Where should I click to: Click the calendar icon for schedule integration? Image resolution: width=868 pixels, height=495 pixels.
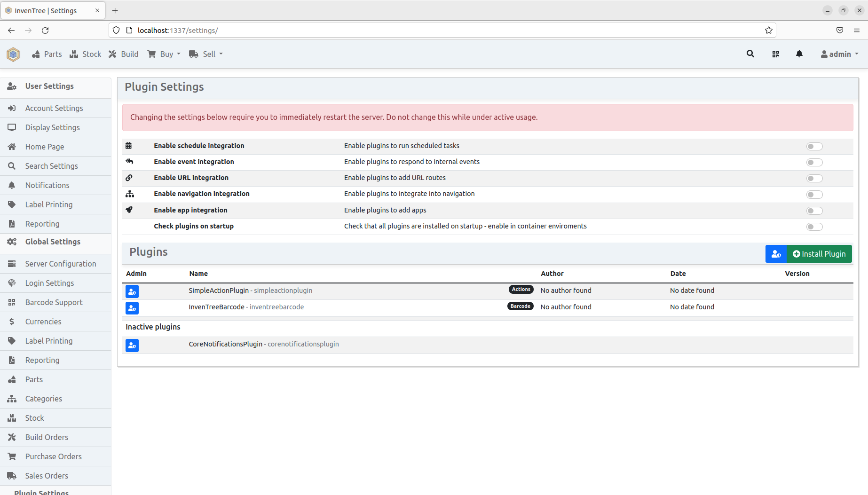click(129, 146)
